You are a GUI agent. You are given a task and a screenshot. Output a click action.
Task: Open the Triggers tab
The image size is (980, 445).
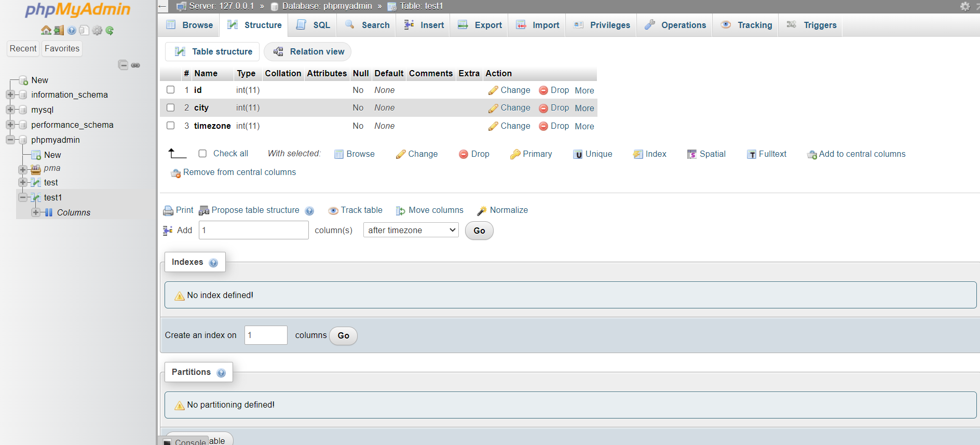click(811, 25)
